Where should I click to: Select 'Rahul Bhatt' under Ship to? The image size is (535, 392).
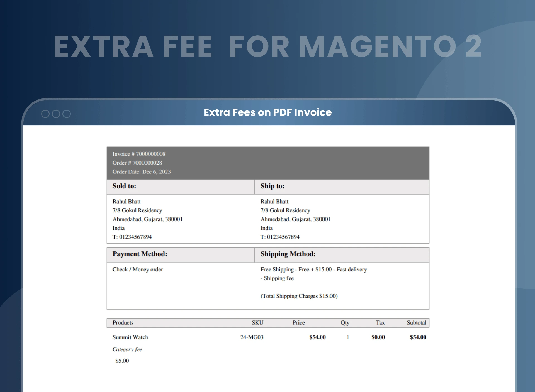[x=274, y=202]
